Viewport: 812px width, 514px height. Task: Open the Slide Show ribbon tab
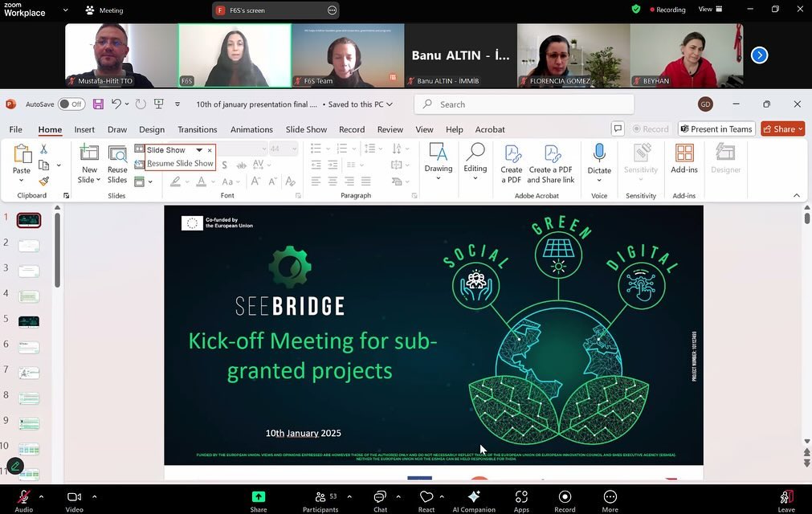point(306,129)
